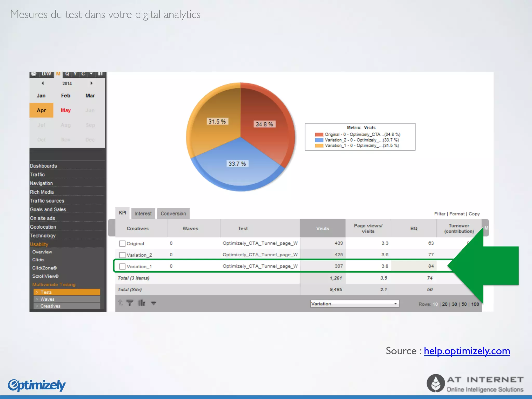Click the red Original swatch in the legend
Screen dimensions: 532x399
(x=319, y=135)
